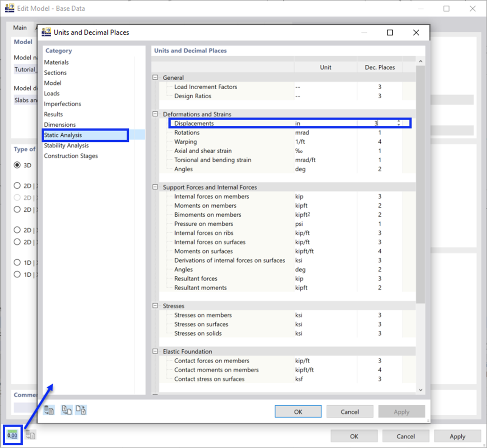Click the Warping unit '1/ft'
The height and width of the screenshot is (448, 487).
(300, 142)
